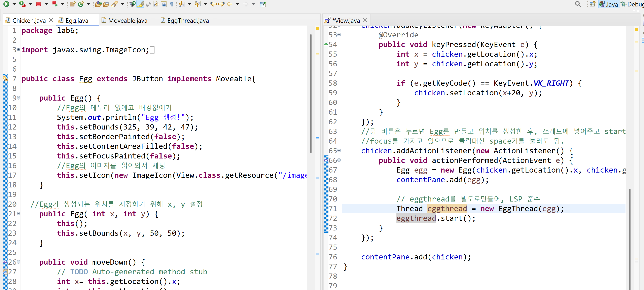Screen dimensions: 644x290
Task: Click the Next Annotation down-arrow icon
Action: 181,4
